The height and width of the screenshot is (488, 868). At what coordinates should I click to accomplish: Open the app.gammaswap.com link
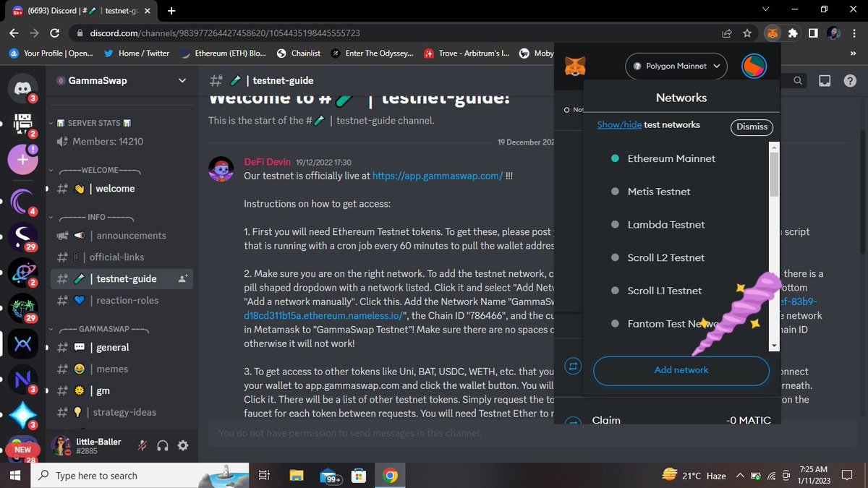pos(438,176)
